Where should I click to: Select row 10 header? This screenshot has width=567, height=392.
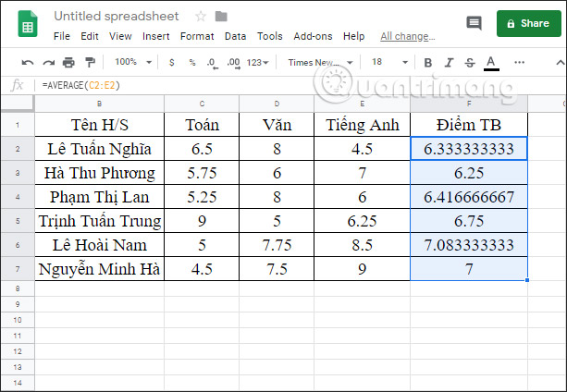(x=18, y=320)
